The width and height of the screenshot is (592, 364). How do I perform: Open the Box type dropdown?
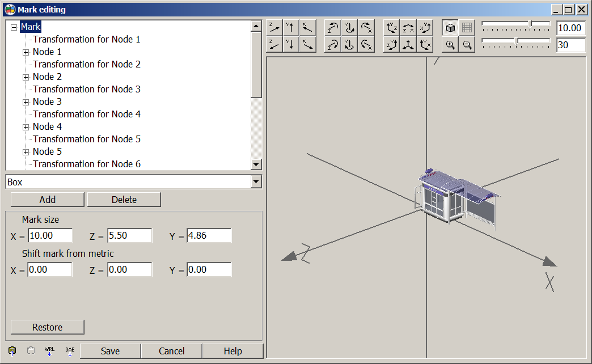pos(256,182)
